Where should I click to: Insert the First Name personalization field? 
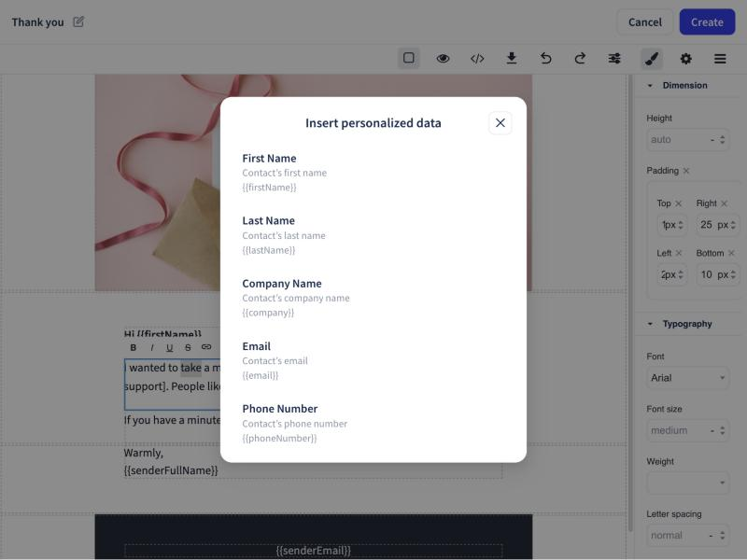point(373,173)
